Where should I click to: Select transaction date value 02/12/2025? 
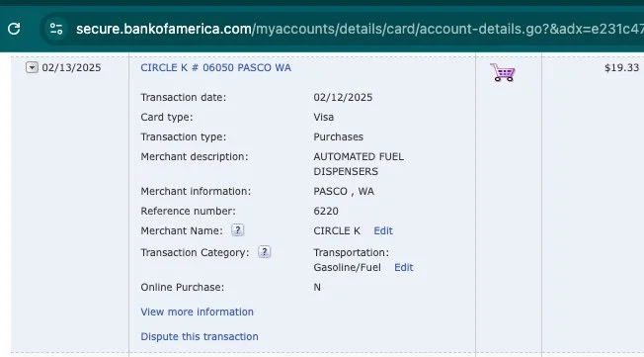[x=343, y=98]
